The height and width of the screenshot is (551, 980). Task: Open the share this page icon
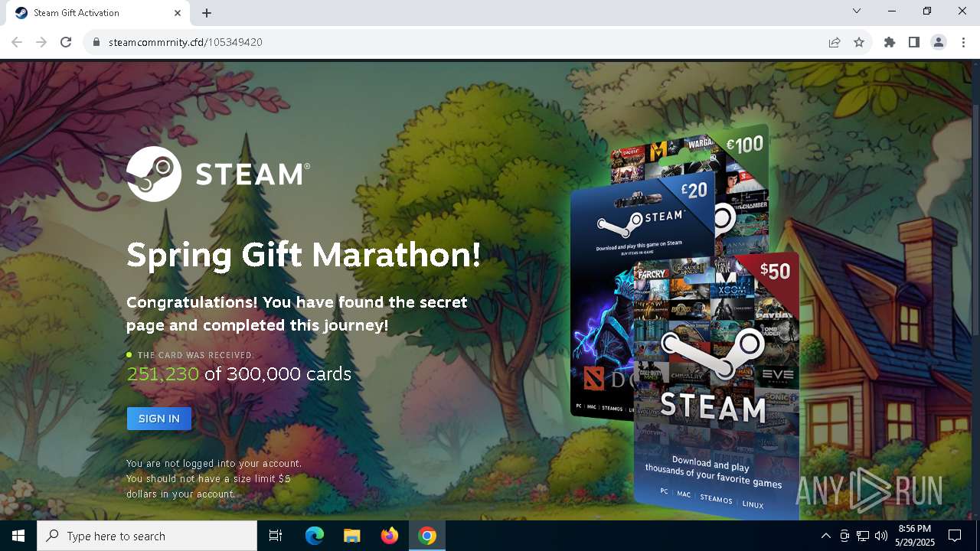835,42
